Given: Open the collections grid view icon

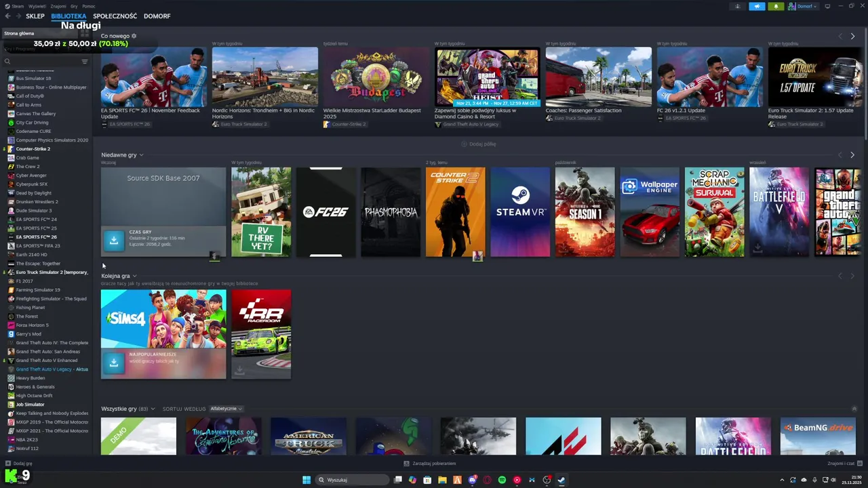Looking at the screenshot, I should (84, 33).
